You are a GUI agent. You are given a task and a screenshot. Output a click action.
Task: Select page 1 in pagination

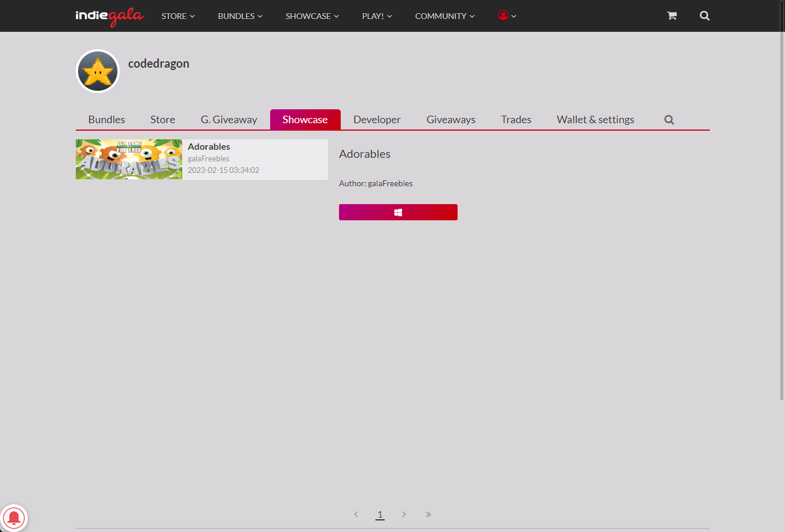click(x=380, y=514)
